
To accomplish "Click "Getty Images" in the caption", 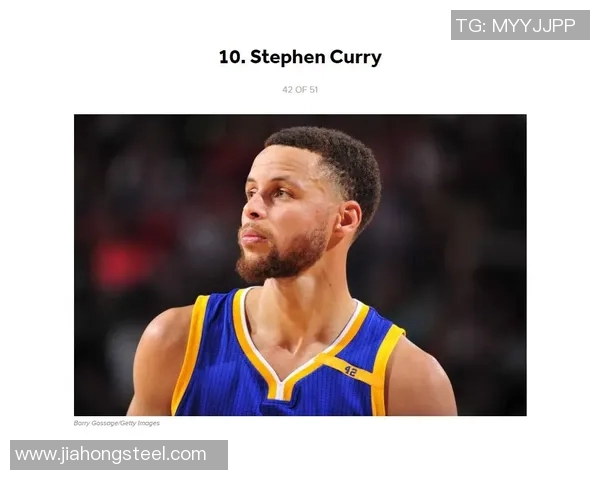I will pyautogui.click(x=140, y=423).
